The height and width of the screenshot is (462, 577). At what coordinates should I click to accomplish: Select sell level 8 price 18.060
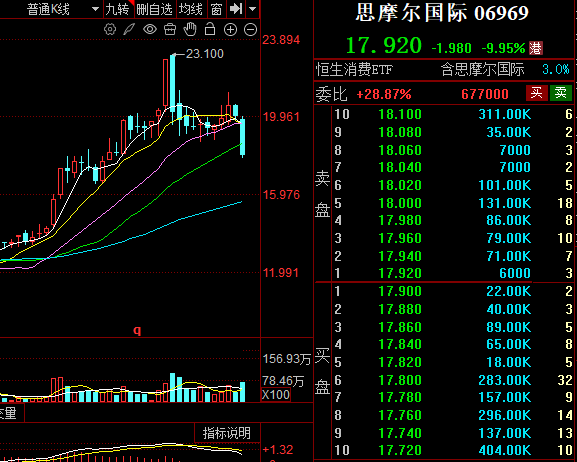[x=400, y=150]
